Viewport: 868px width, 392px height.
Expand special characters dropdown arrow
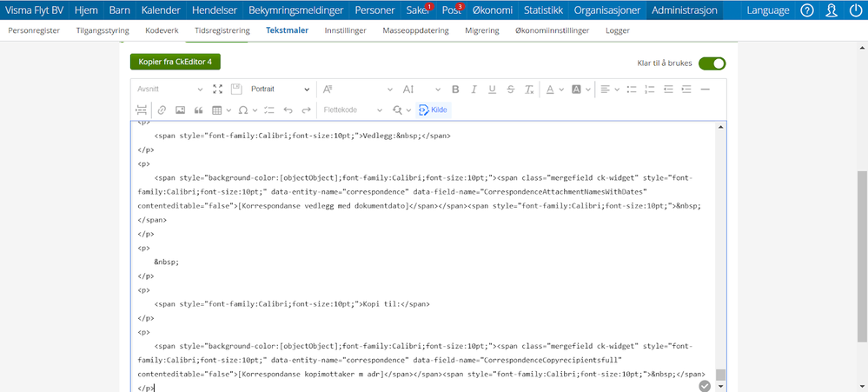(x=255, y=110)
